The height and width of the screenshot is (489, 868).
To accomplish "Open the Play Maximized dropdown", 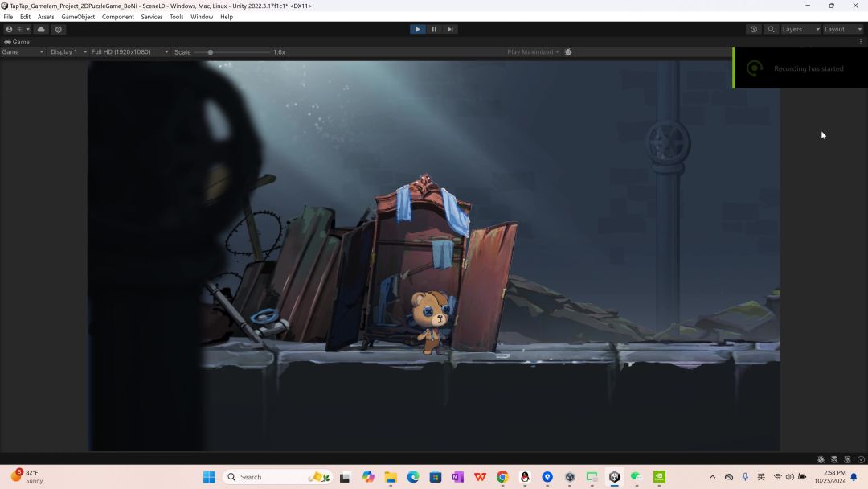I will [x=533, y=52].
